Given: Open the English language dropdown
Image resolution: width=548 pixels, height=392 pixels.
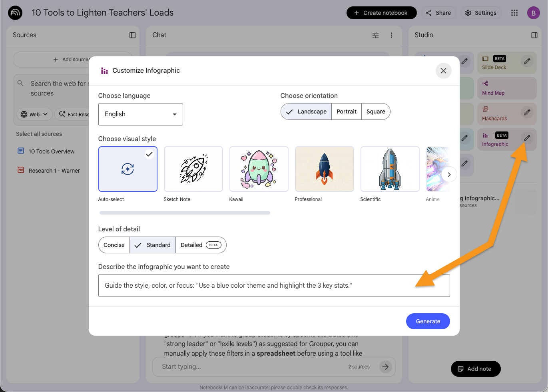Looking at the screenshot, I should pos(140,114).
